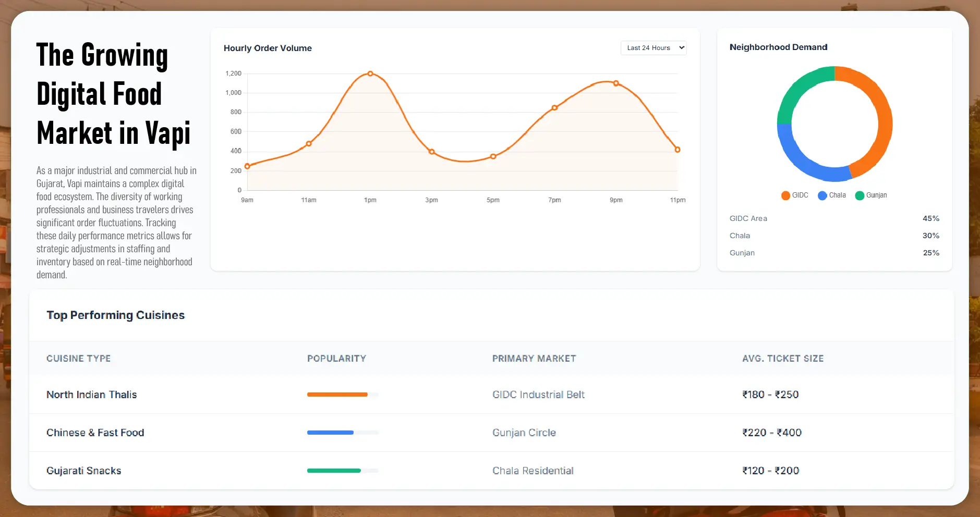Select the North Indian Thalis row

pos(92,395)
